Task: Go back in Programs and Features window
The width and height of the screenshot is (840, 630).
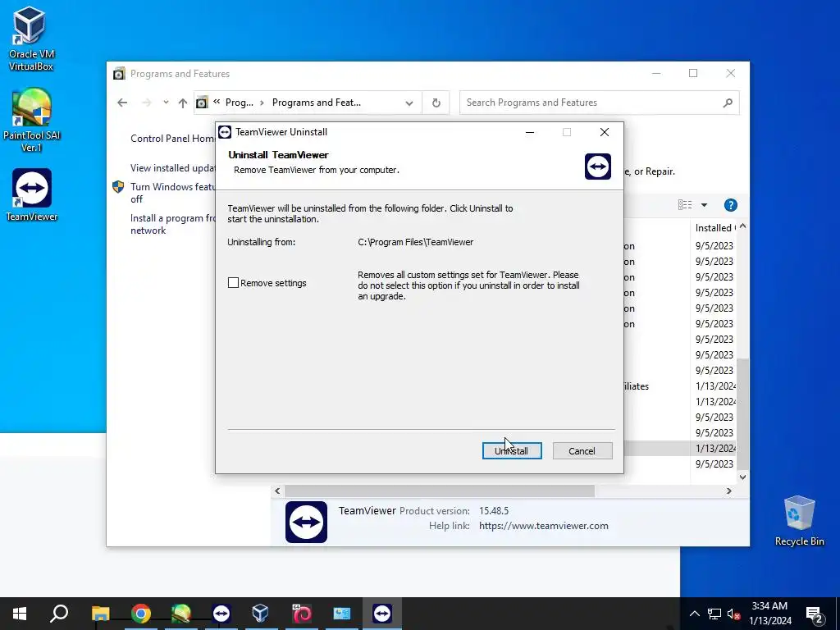Action: pos(122,103)
